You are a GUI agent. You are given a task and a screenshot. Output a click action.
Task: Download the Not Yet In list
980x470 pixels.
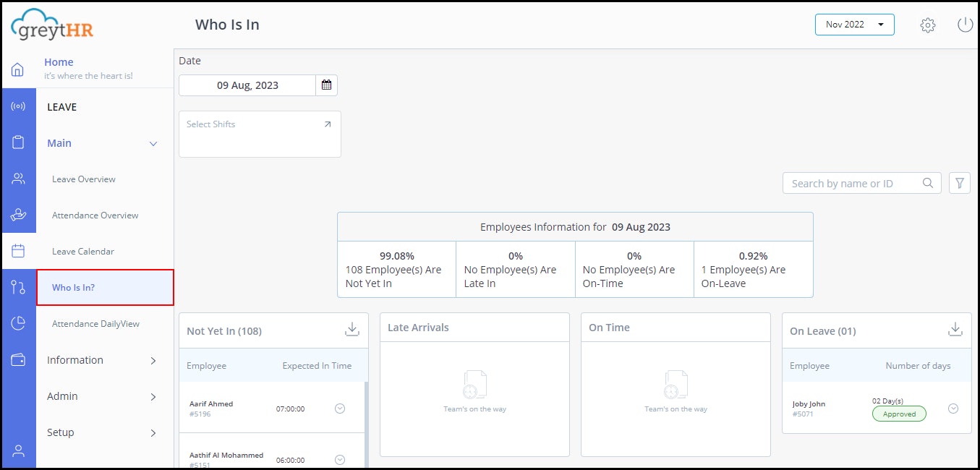[x=352, y=330]
